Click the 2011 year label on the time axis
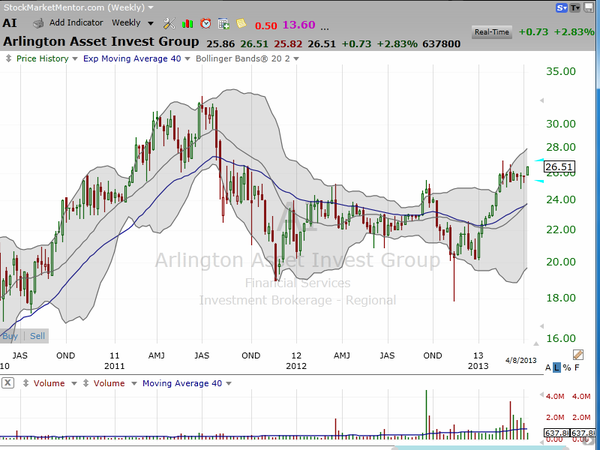This screenshot has height=450, width=600. 114,366
